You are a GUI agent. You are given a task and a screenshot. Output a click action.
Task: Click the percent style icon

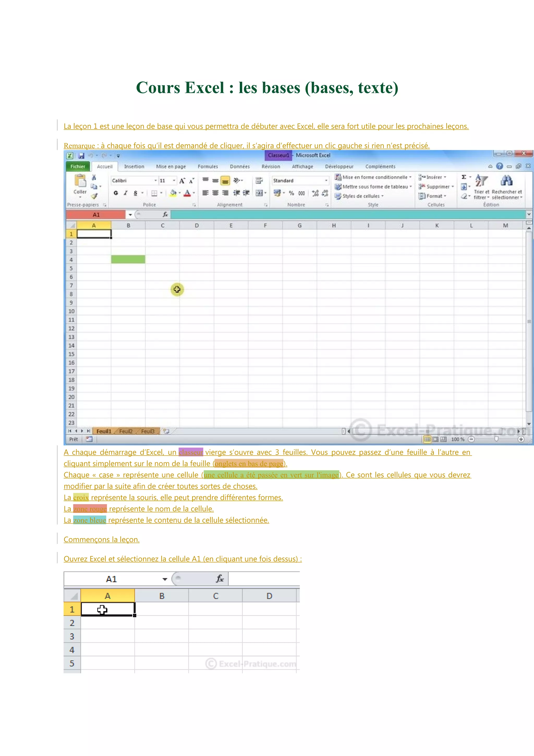[292, 193]
